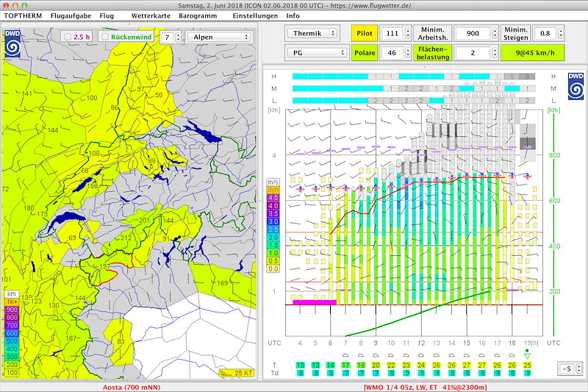Click the H high cloud cover bar
This screenshot has width=588, height=392.
[x=414, y=76]
